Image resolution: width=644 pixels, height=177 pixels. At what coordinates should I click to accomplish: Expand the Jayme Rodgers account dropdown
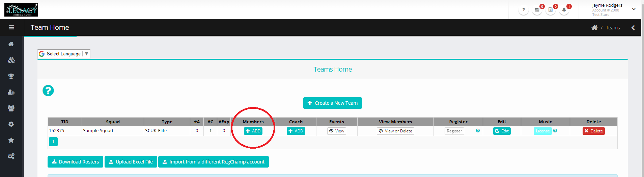[x=634, y=9]
